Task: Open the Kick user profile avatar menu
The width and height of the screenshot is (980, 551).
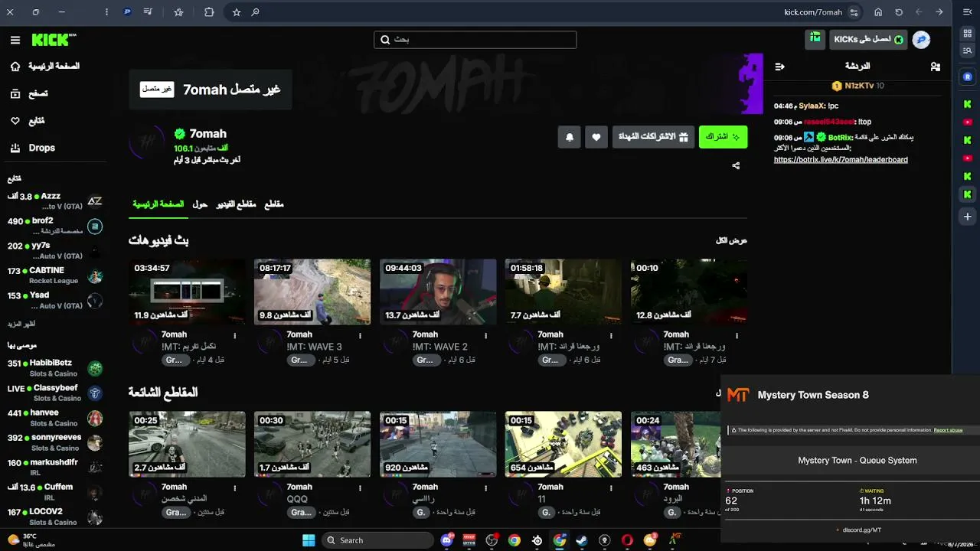Action: pyautogui.click(x=921, y=40)
